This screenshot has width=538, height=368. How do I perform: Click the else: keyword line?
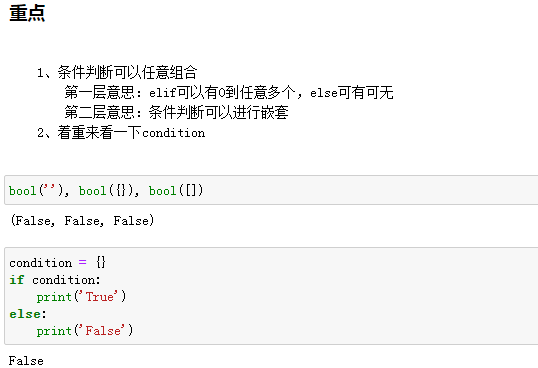(x=27, y=314)
